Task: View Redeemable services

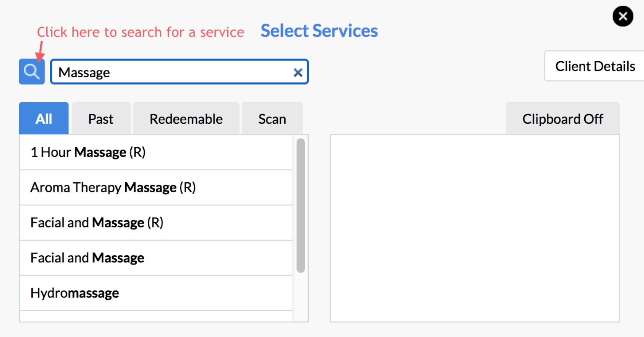Action: point(186,118)
